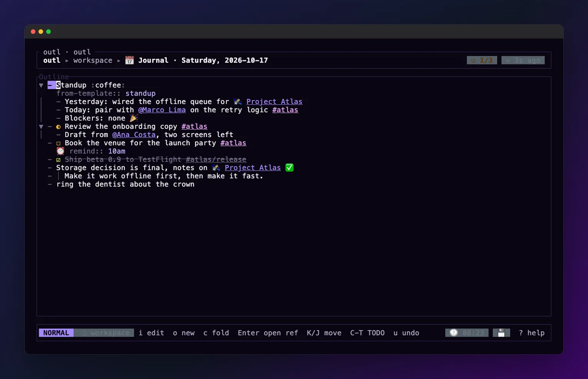This screenshot has width=588, height=379.
Task: Collapse the Standup block with its triangle
Action: click(41, 85)
